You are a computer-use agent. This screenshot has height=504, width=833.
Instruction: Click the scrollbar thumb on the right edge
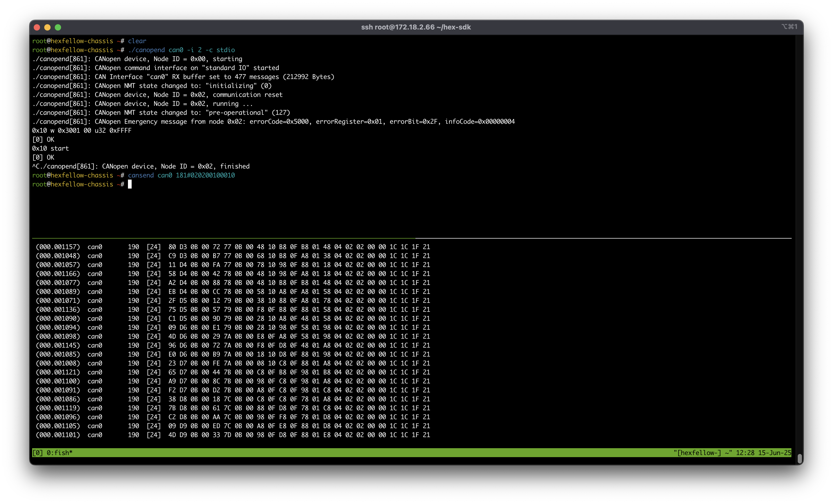[x=800, y=459]
